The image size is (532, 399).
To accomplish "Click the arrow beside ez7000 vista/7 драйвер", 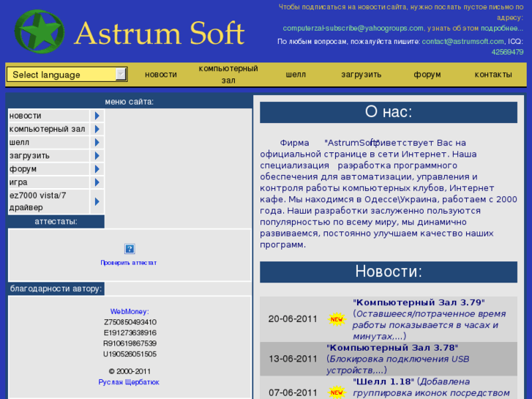I will [97, 202].
